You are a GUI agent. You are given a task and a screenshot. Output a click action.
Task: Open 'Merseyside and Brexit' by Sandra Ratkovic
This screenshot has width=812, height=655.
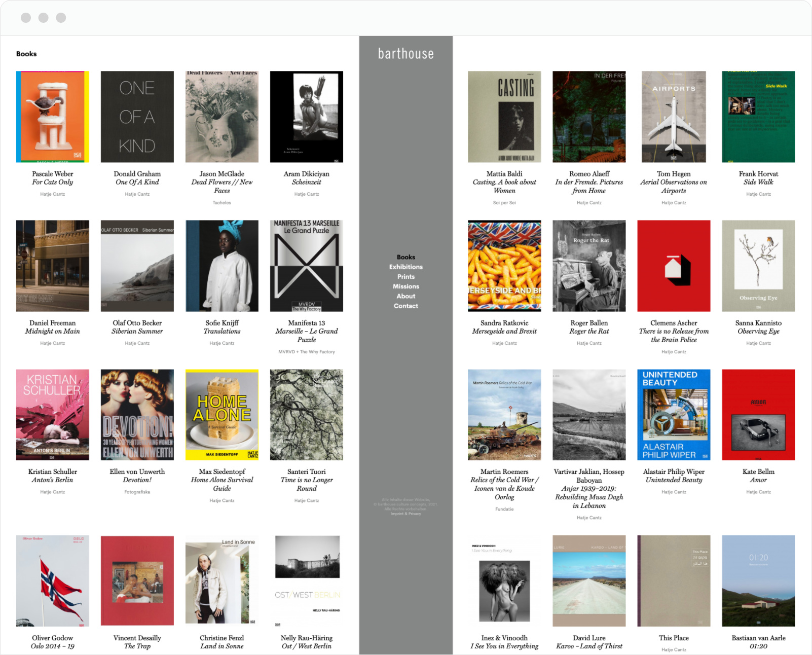(x=504, y=265)
